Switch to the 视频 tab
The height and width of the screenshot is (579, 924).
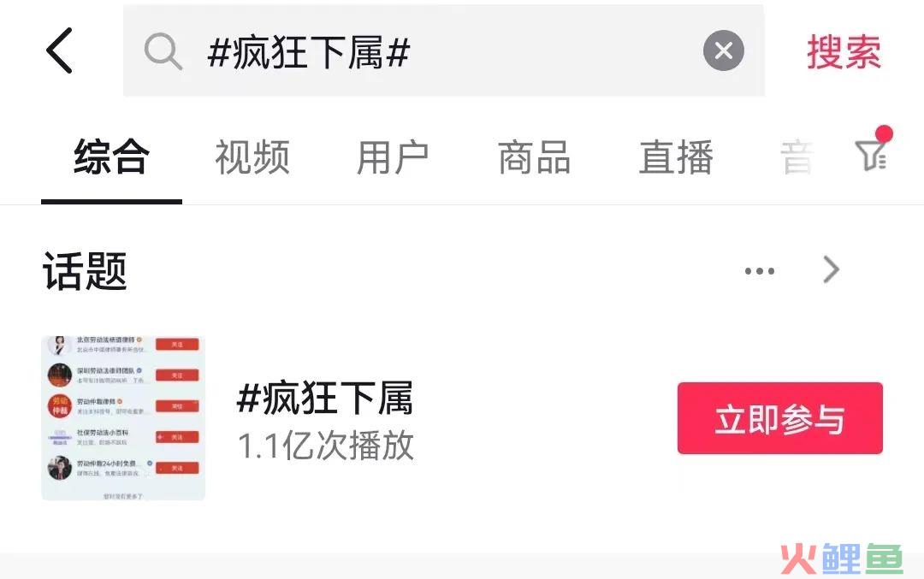pyautogui.click(x=252, y=157)
